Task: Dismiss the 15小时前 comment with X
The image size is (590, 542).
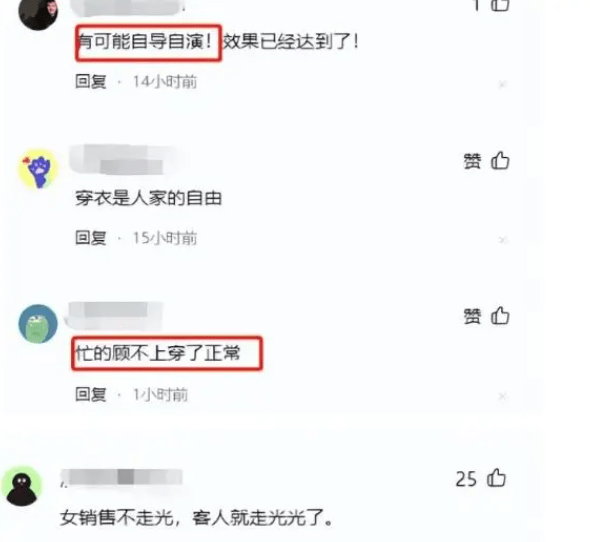Action: coord(502,240)
